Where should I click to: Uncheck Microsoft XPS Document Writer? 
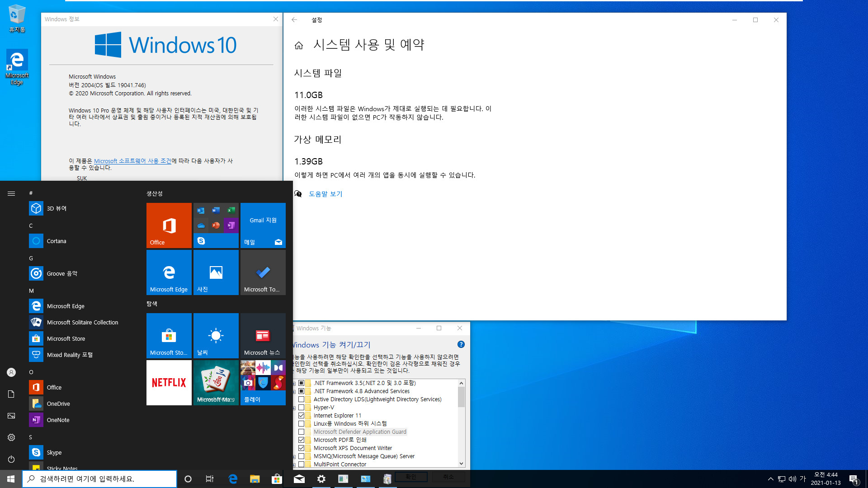point(301,448)
